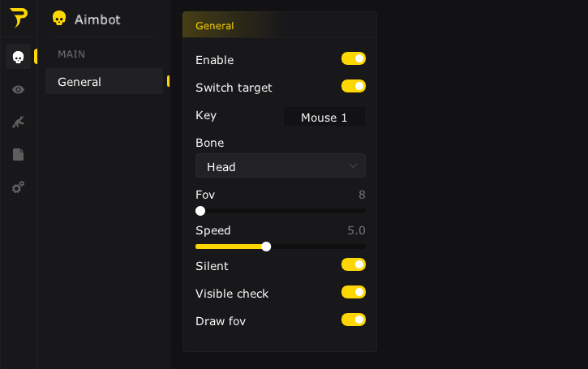Viewport: 588px width, 369px height.
Task: Click the Speed slider handle
Action: pyautogui.click(x=266, y=247)
